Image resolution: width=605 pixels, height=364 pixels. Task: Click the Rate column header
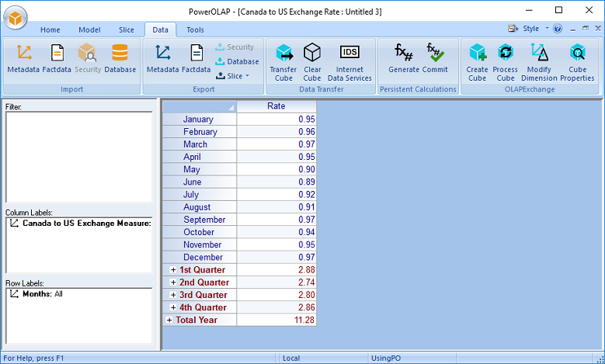(276, 106)
